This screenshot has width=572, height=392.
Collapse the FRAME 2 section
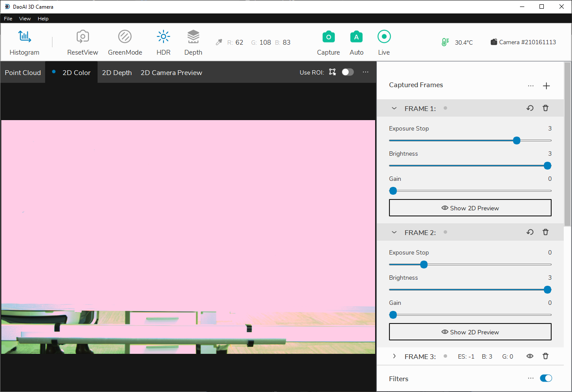tap(394, 232)
